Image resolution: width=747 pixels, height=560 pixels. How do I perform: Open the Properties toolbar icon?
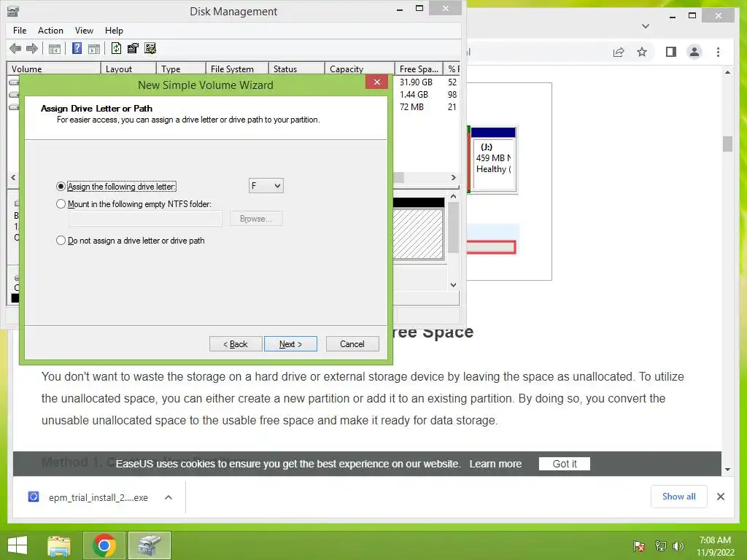coord(133,48)
